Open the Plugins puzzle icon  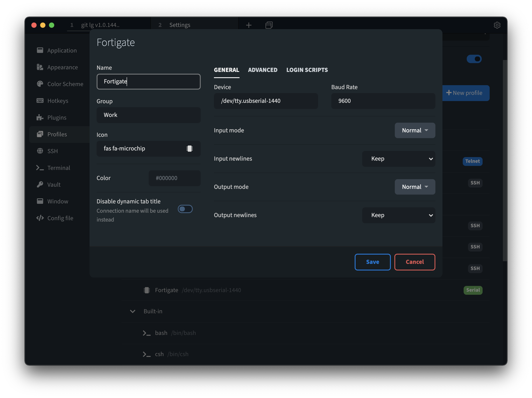pyautogui.click(x=40, y=117)
